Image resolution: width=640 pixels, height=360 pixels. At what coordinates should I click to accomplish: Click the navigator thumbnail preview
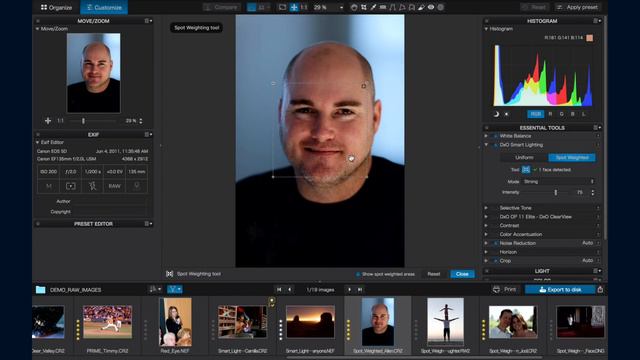coord(93,73)
